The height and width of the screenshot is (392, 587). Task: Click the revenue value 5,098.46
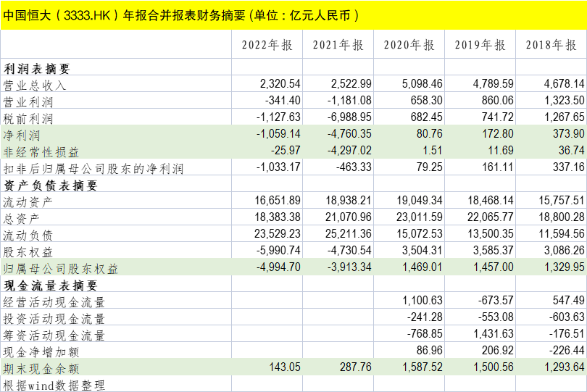pos(422,83)
